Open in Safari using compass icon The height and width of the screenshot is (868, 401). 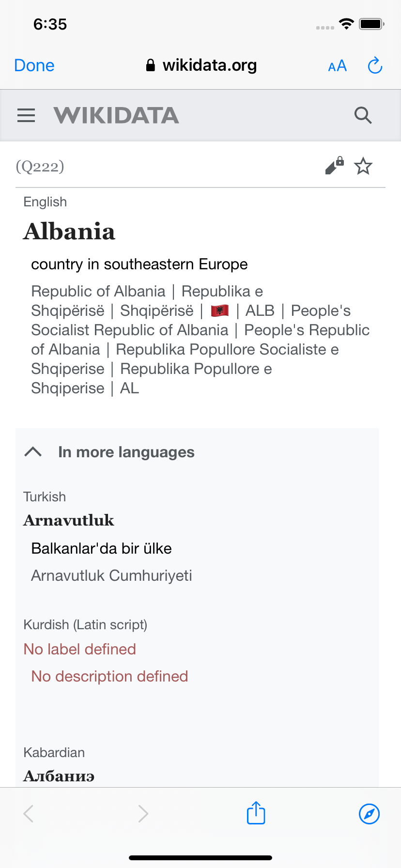[x=369, y=814]
